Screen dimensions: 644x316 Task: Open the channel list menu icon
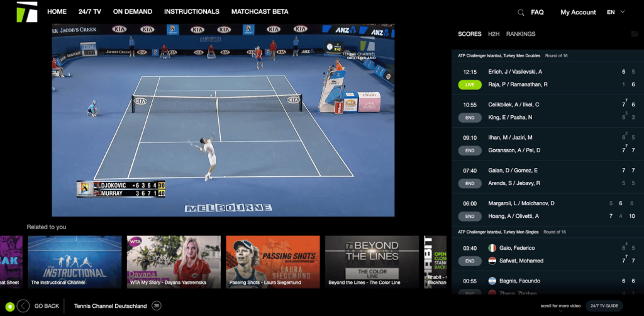click(157, 306)
